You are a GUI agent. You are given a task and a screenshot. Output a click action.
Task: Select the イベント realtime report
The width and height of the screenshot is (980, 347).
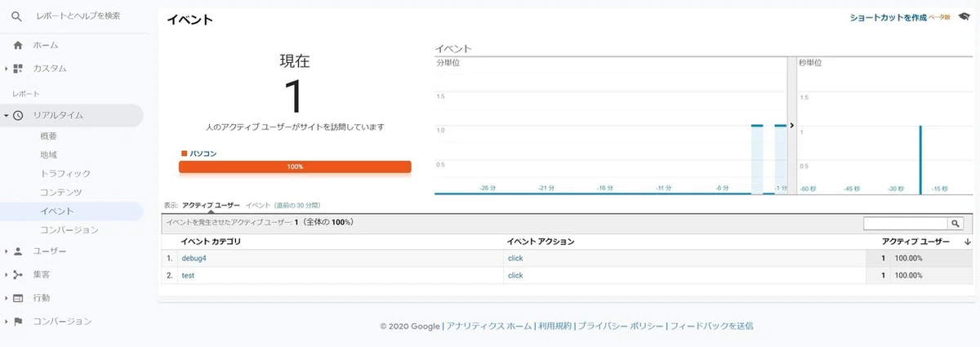pyautogui.click(x=56, y=211)
